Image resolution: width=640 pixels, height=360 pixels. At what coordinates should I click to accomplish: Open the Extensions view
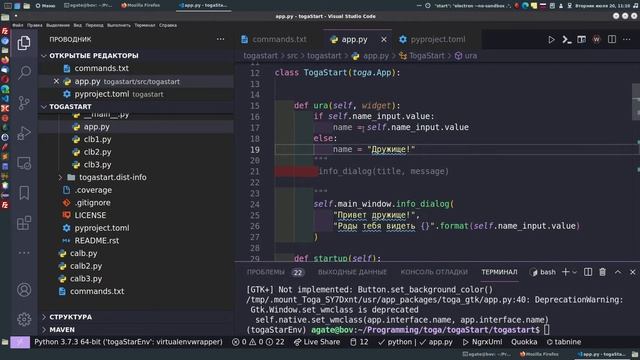pos(24,223)
